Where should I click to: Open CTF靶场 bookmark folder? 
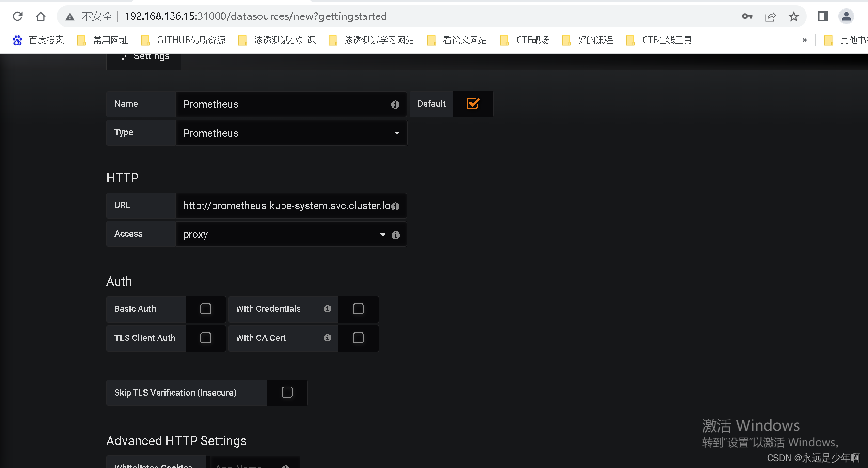(x=524, y=40)
